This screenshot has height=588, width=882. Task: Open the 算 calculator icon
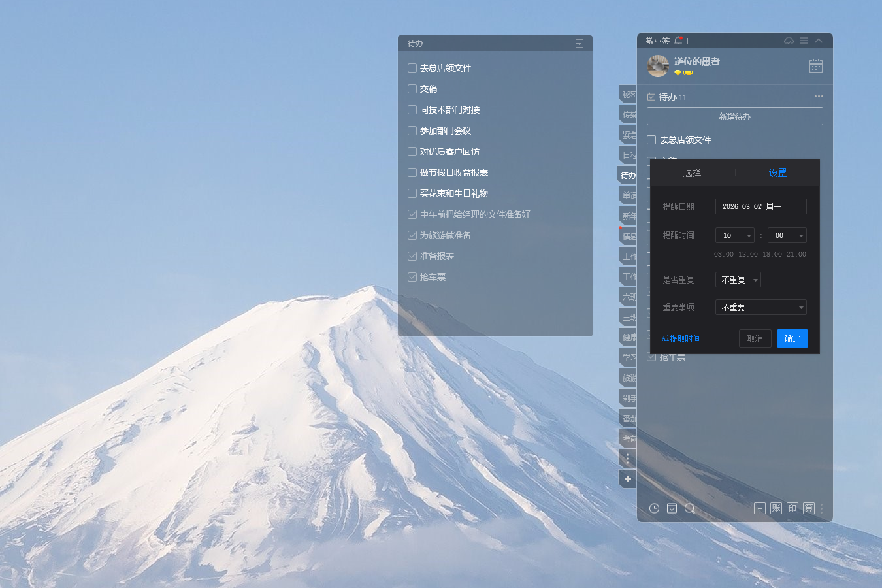point(809,508)
